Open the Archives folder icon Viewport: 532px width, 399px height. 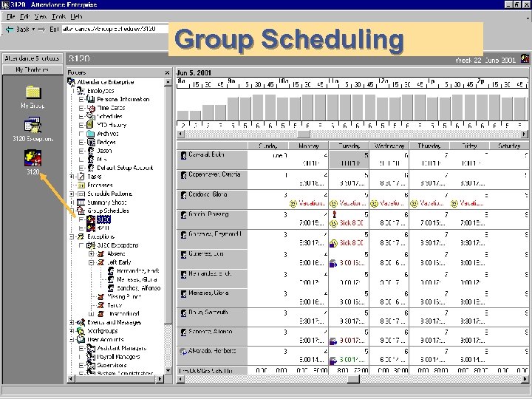pyautogui.click(x=90, y=133)
